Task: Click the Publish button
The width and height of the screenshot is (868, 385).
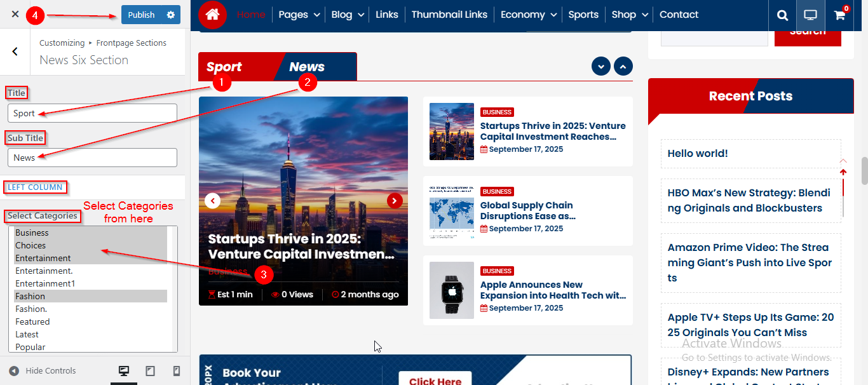Action: coord(141,15)
